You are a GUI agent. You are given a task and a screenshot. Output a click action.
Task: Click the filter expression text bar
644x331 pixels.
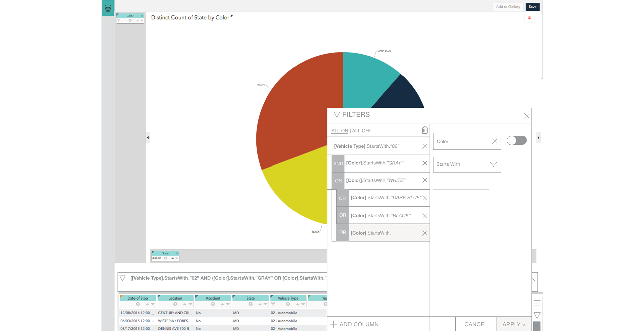point(228,278)
